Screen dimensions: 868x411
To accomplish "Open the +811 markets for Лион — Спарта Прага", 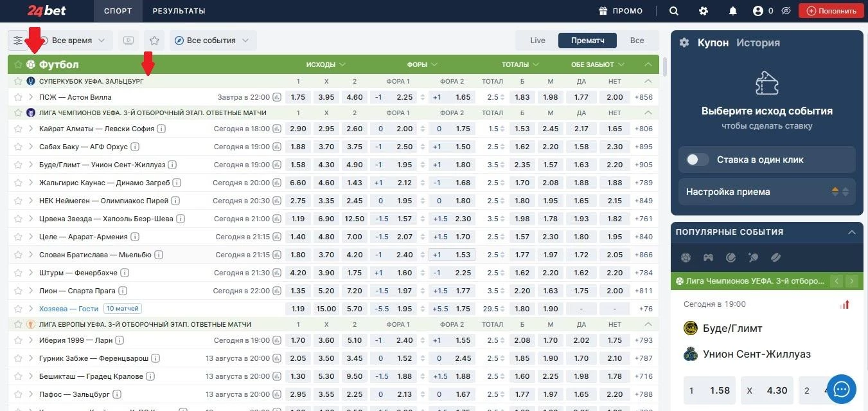I will pos(644,291).
